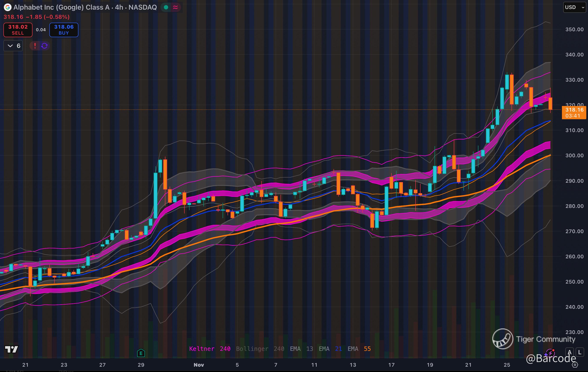
Task: Open the TradingView logo at bottom left
Action: click(12, 350)
